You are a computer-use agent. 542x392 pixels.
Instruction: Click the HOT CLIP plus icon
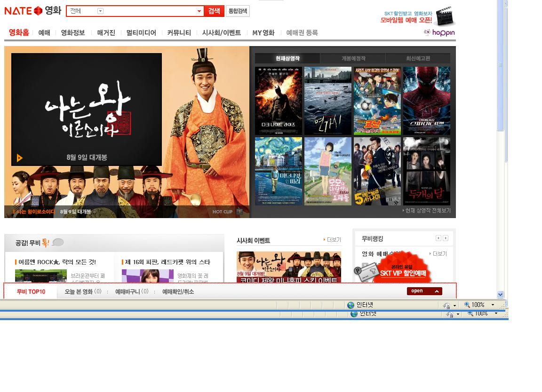click(x=239, y=212)
